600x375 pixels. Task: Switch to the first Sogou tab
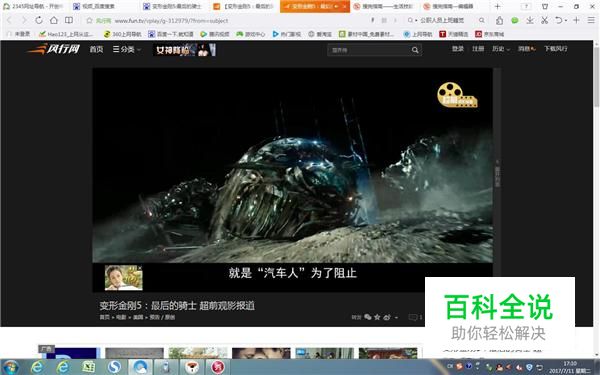[385, 7]
